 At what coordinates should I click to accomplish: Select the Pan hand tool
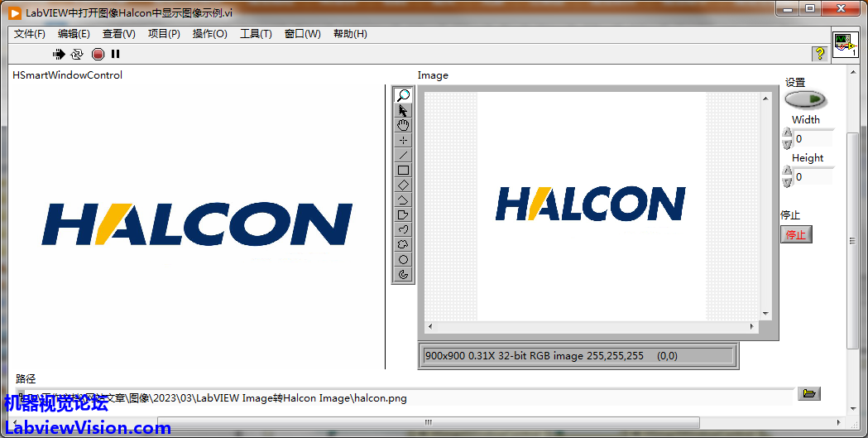point(404,125)
